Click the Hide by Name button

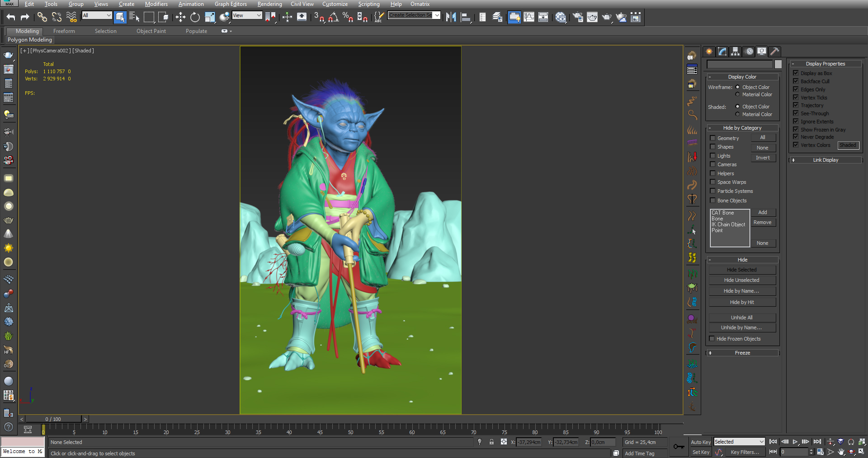(x=742, y=291)
